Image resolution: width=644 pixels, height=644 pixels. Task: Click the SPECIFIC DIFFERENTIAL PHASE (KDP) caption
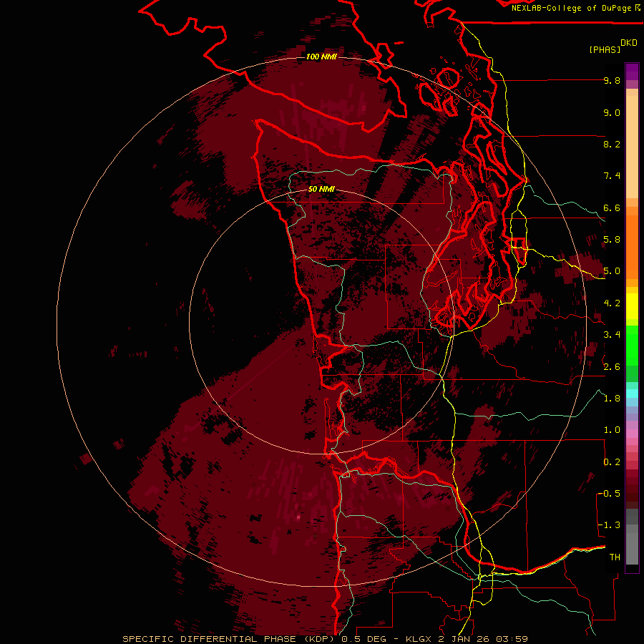point(228,639)
